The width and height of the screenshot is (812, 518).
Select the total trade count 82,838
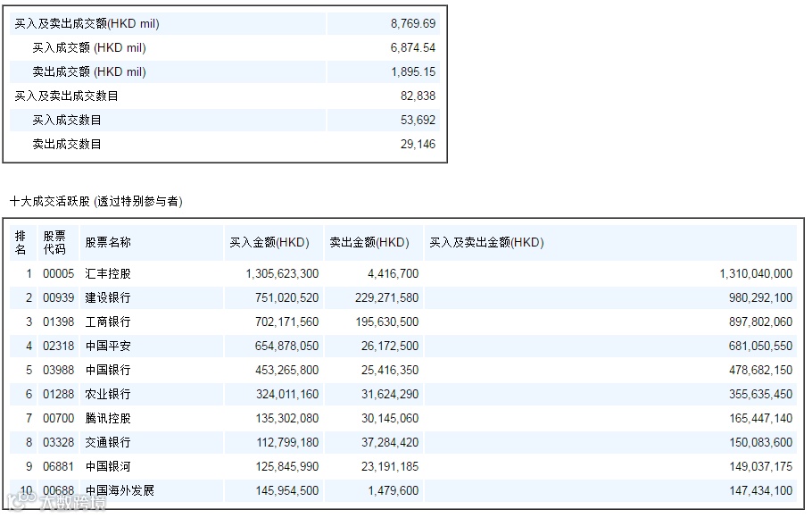418,96
